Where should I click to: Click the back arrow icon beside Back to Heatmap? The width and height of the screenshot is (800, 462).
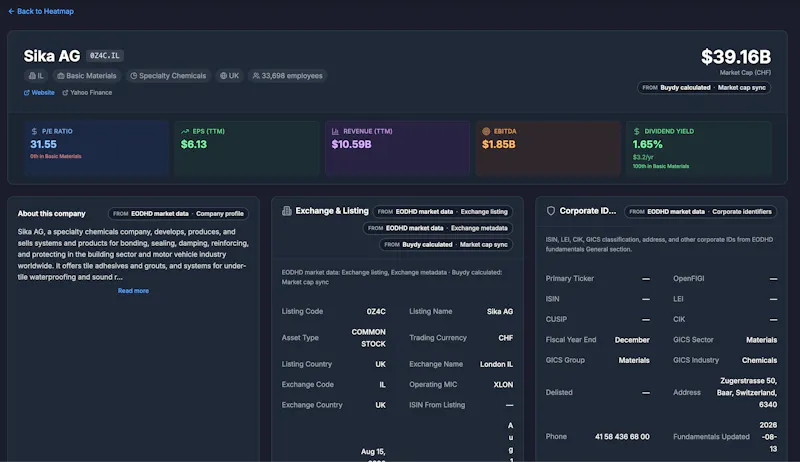click(x=11, y=11)
